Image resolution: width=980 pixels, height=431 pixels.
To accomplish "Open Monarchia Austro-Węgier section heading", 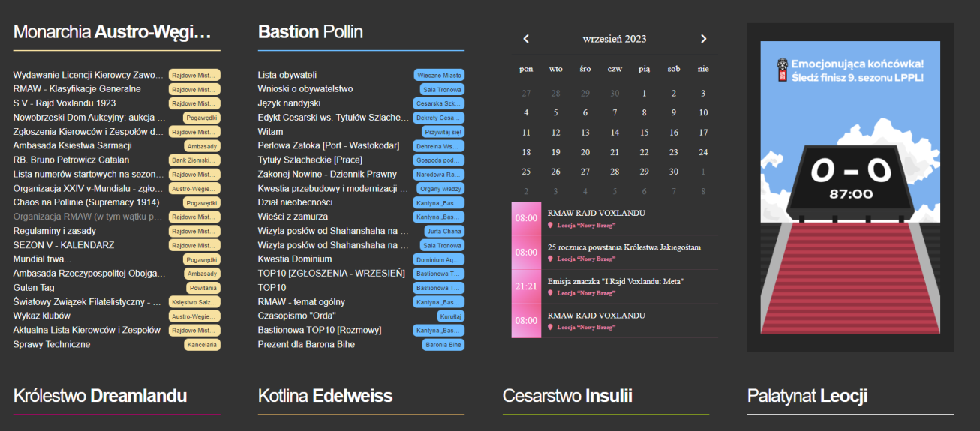I will [x=113, y=32].
